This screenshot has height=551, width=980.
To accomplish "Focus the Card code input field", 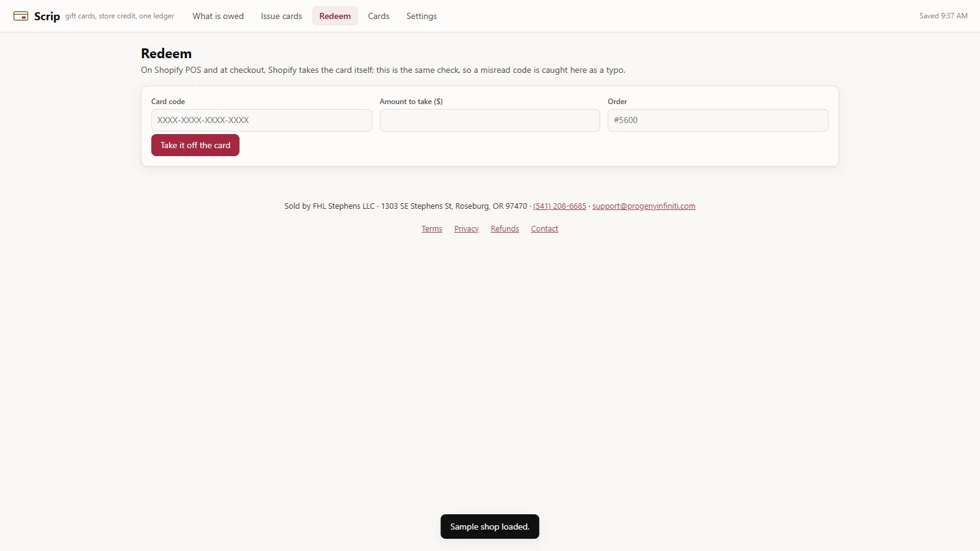I will [262, 120].
